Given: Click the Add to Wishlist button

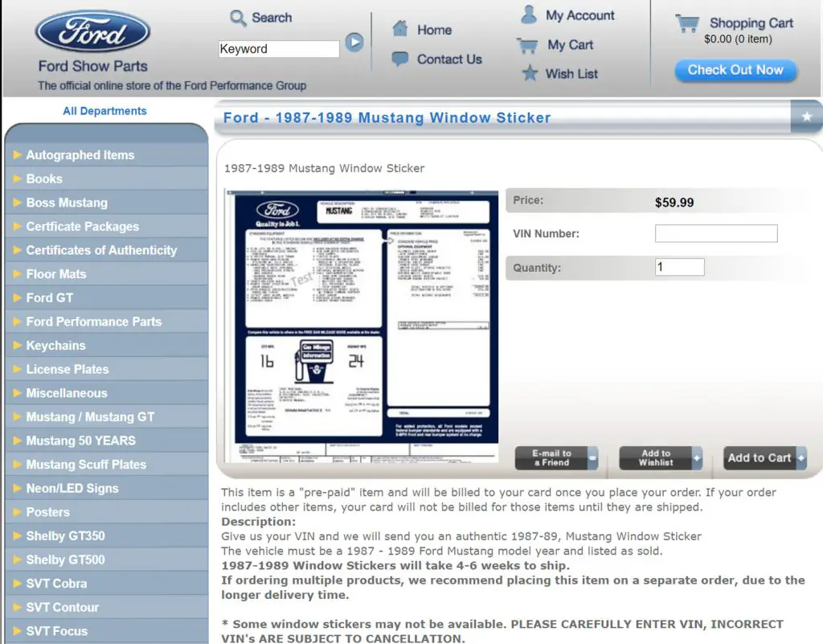Looking at the screenshot, I should click(661, 457).
